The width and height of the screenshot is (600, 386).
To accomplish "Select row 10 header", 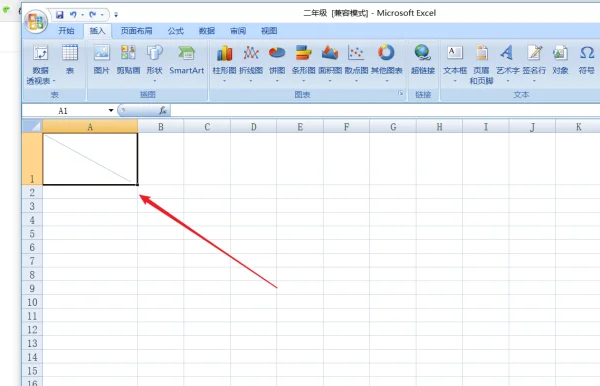I will coord(33,302).
